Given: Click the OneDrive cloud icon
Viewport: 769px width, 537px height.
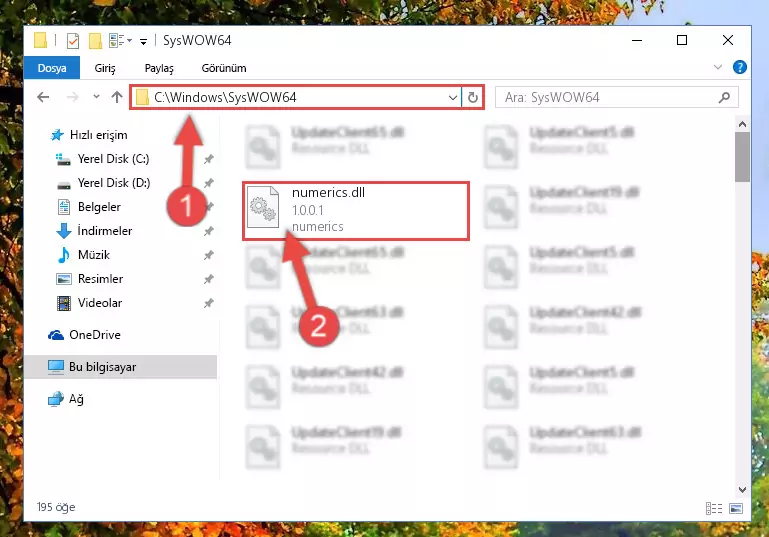Looking at the screenshot, I should [x=56, y=335].
